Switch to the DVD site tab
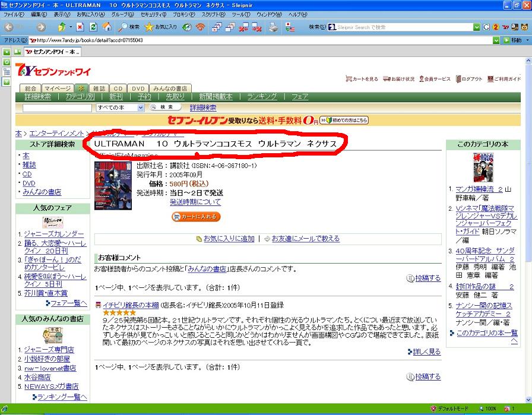This screenshot has height=415, width=532. tap(138, 88)
